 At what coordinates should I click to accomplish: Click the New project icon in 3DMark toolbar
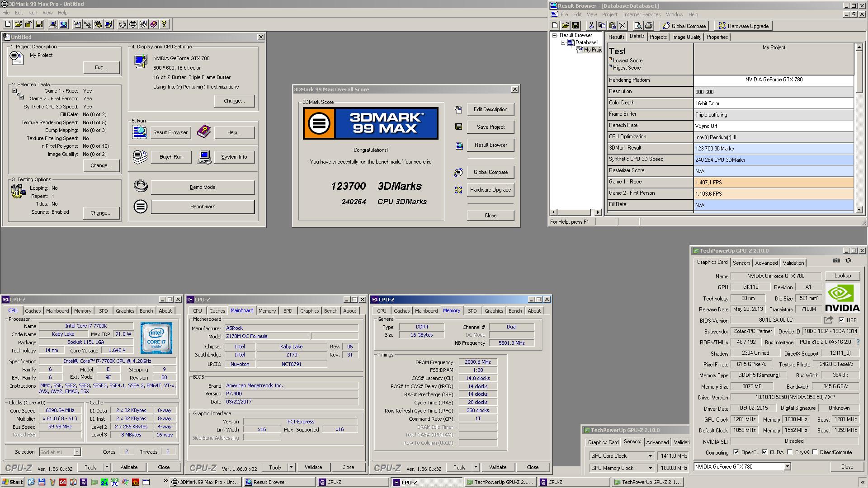coord(8,24)
